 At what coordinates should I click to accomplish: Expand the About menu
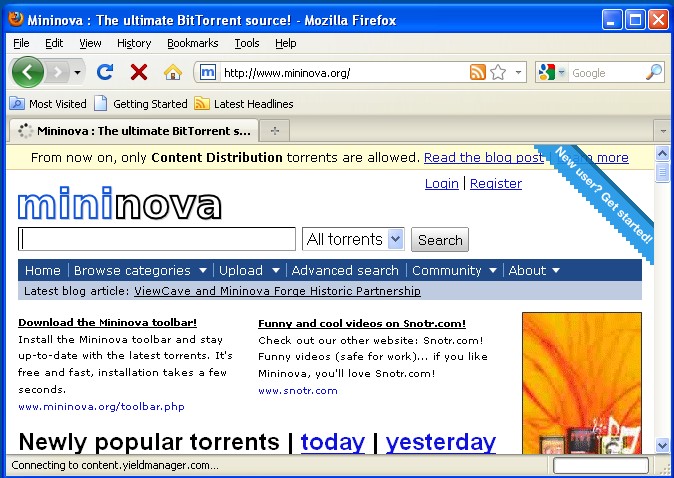[534, 270]
